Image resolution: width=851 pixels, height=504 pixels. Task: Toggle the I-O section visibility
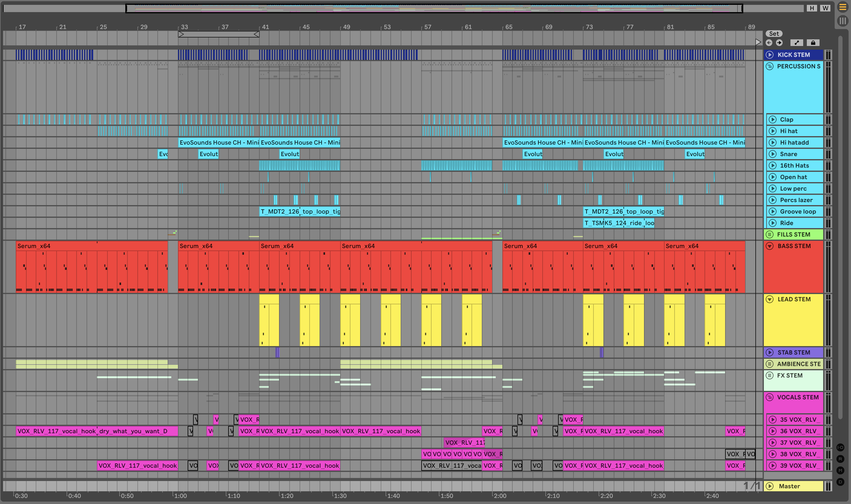point(840,447)
